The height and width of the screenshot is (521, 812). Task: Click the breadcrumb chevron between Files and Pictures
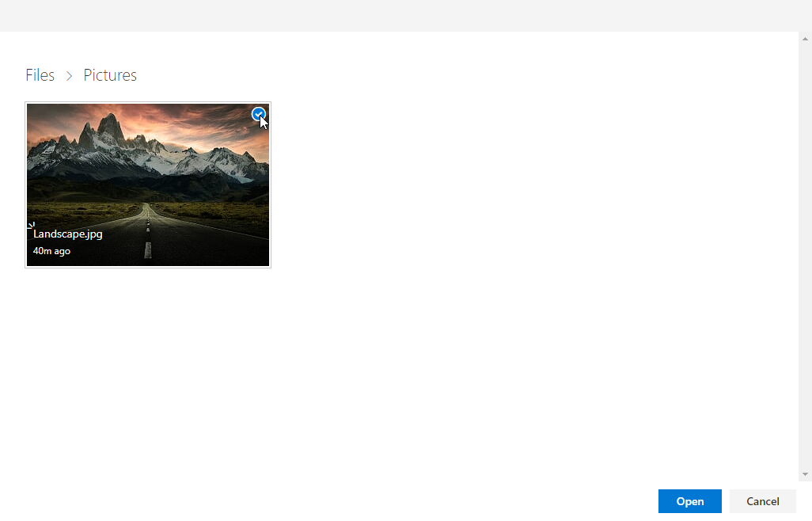point(69,76)
